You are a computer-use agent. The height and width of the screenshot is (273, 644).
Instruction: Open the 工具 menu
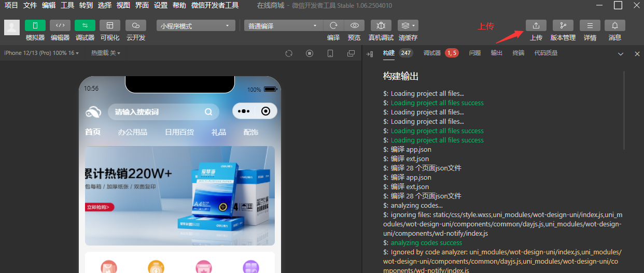[67, 5]
